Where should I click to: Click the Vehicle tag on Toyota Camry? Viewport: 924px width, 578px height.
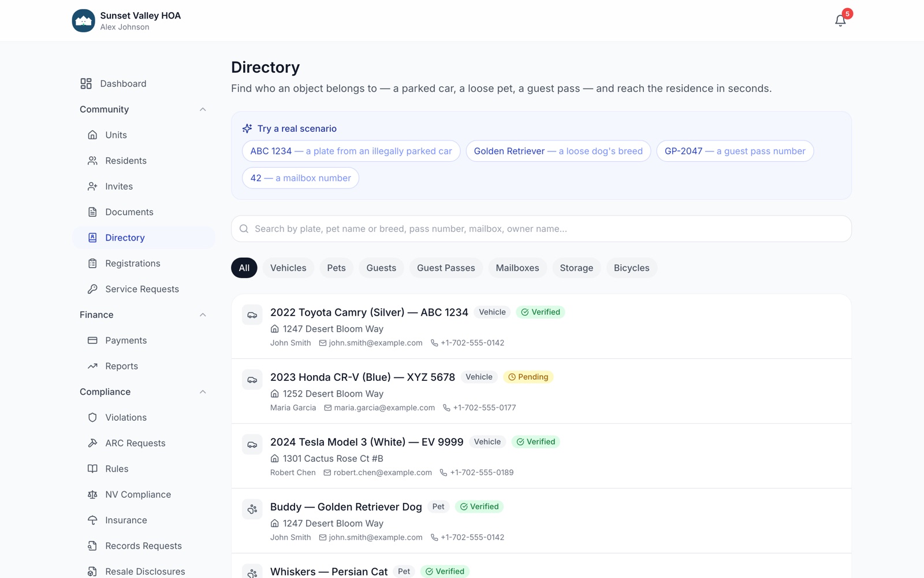pyautogui.click(x=492, y=312)
